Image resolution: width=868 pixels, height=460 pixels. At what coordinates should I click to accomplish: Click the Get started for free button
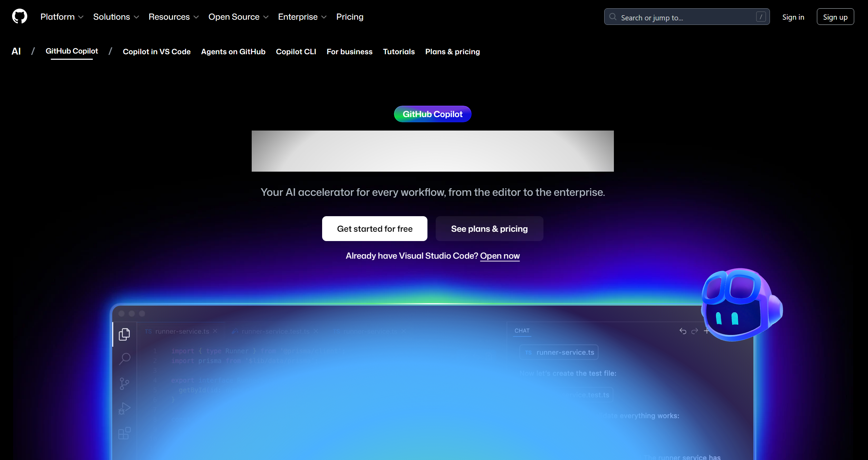point(375,229)
